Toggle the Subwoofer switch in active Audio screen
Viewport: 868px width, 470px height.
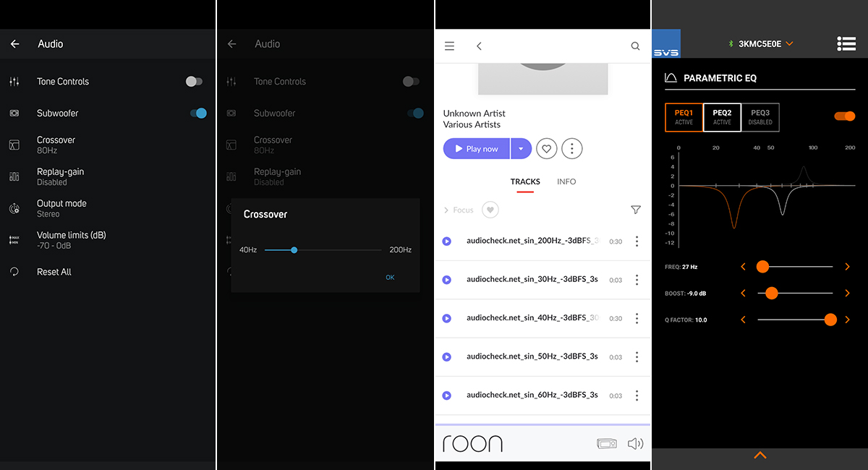point(197,114)
